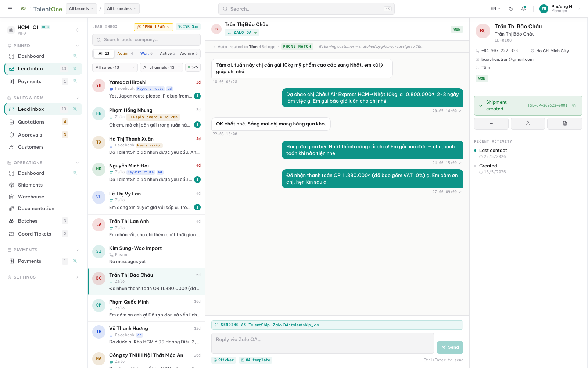This screenshot has width=588, height=368.
Task: Open the All branches dropdown
Action: 121,9
